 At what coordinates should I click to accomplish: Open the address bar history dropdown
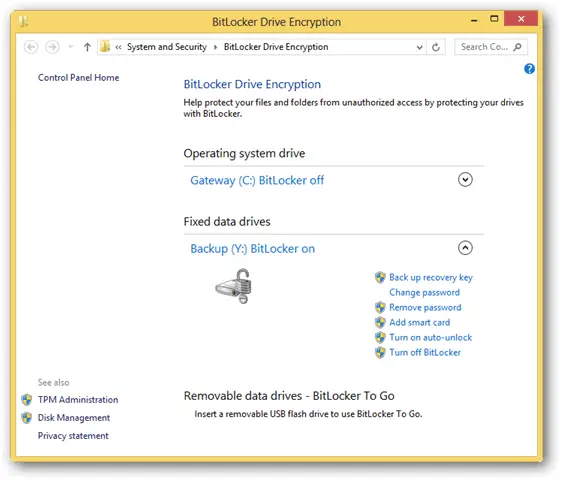pos(419,47)
